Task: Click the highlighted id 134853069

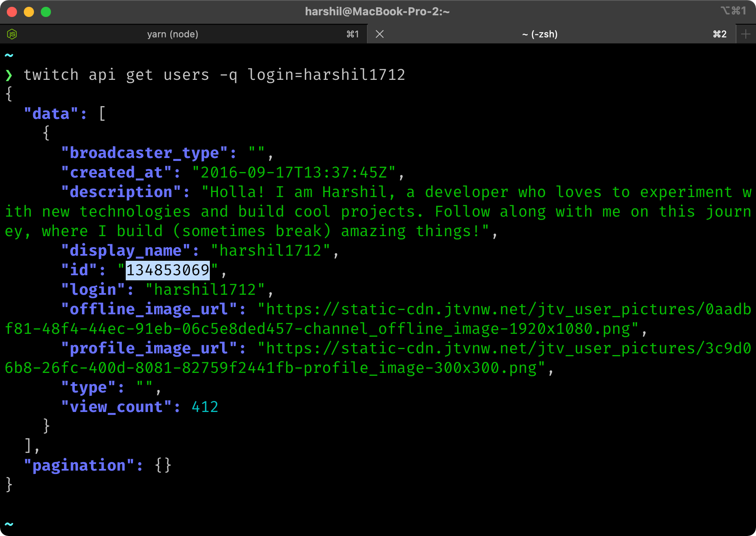Action: coord(168,270)
